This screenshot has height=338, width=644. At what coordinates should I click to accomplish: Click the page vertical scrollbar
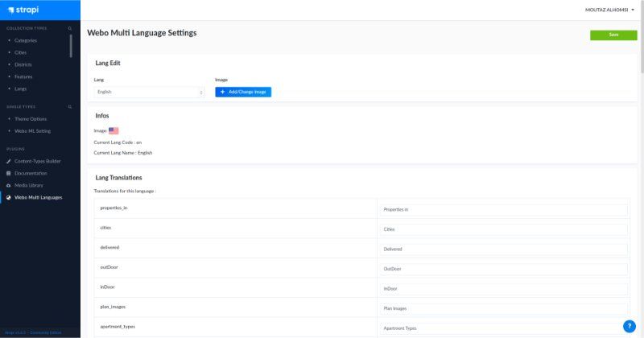coord(642,37)
